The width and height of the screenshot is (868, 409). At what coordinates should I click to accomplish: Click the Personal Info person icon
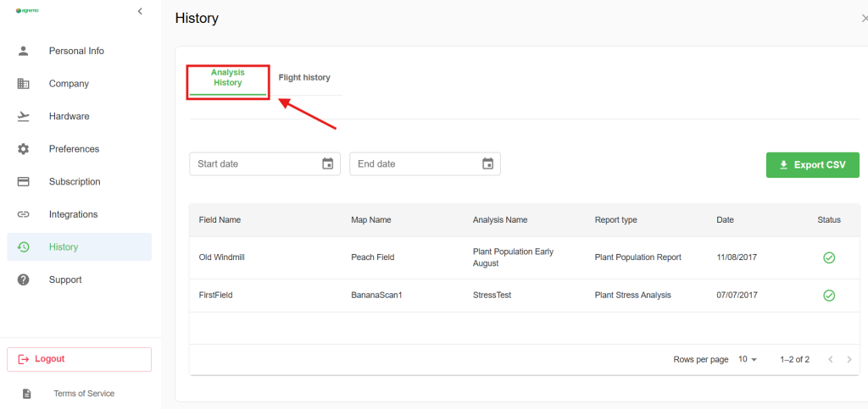(x=24, y=51)
